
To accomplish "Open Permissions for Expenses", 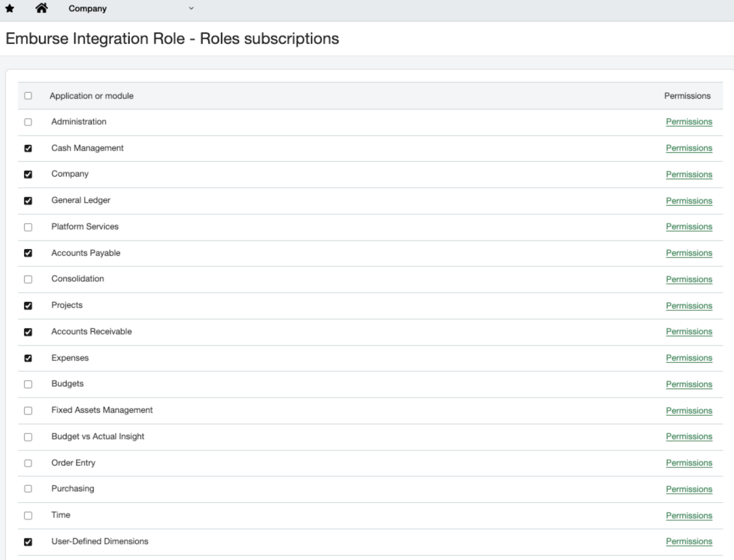I will point(689,358).
